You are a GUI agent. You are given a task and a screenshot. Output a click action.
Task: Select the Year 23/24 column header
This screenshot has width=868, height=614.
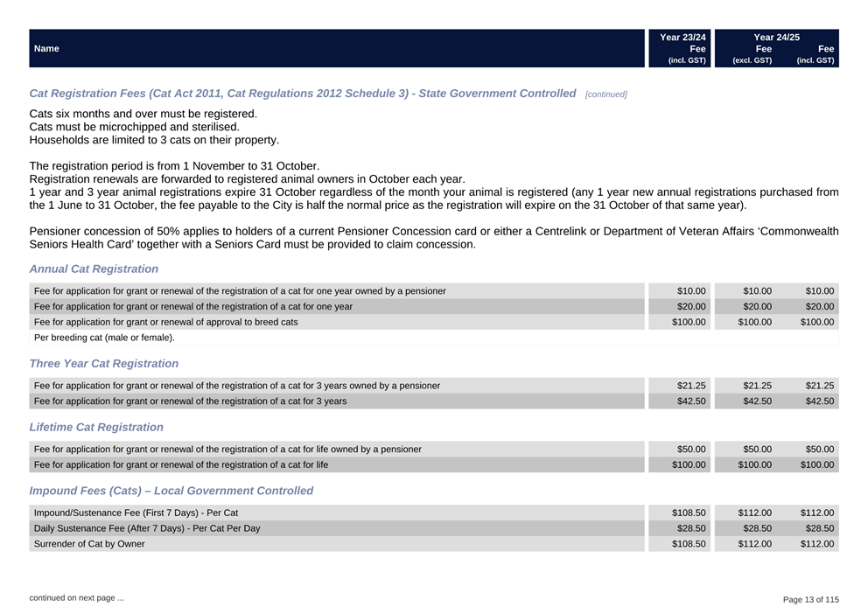click(x=682, y=38)
